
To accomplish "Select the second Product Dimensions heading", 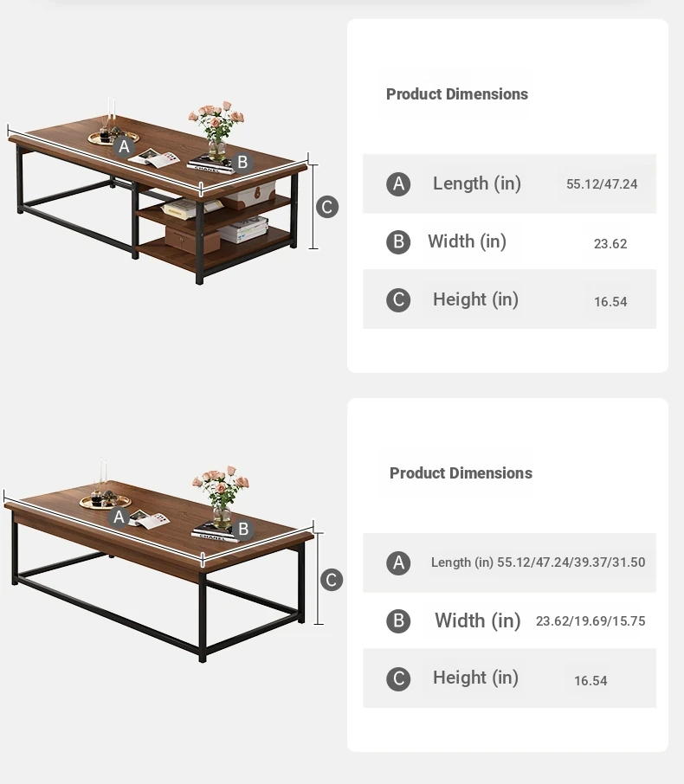I will (461, 473).
